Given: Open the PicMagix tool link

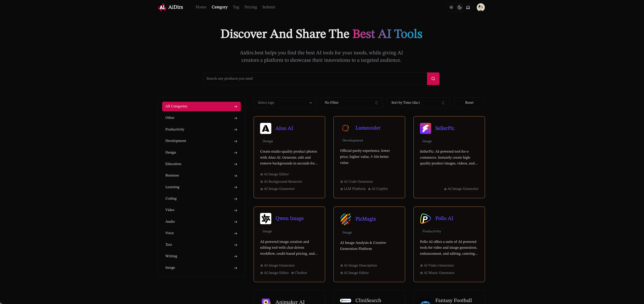Looking at the screenshot, I should coord(366,219).
